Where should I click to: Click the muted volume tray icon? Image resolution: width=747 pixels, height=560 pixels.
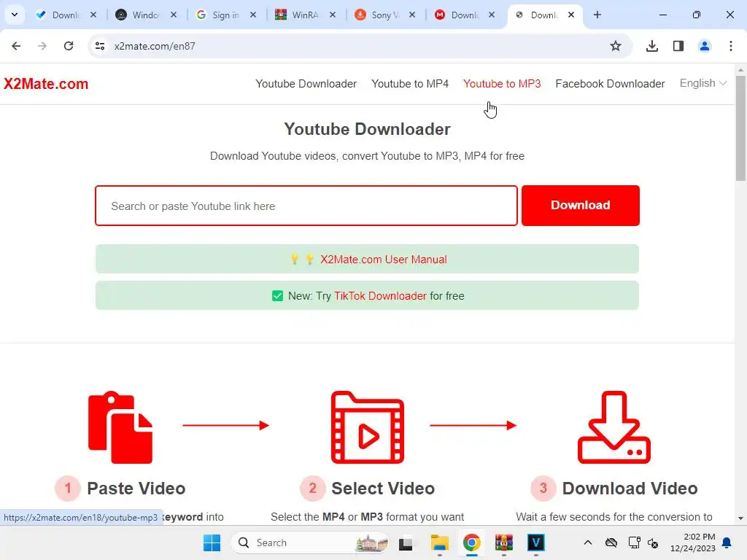pyautogui.click(x=653, y=543)
